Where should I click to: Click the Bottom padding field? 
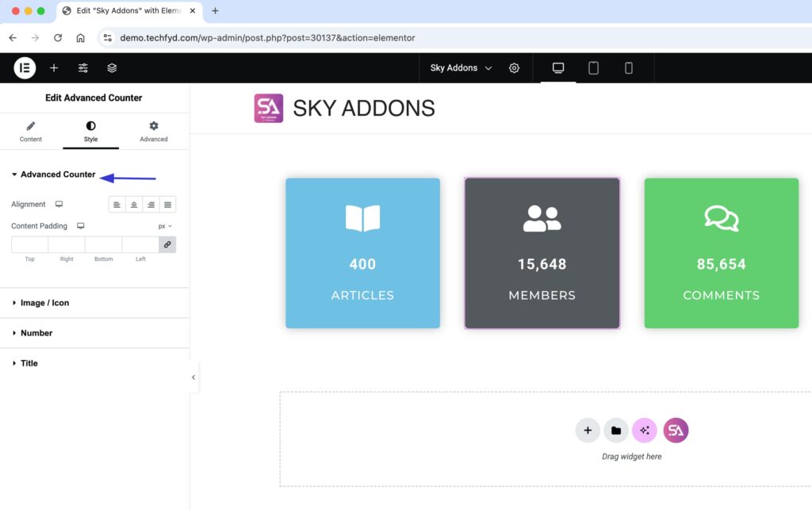104,244
